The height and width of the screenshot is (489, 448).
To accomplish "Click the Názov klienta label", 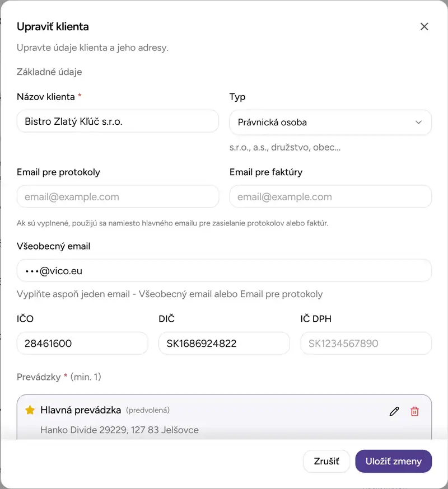I will click(46, 97).
